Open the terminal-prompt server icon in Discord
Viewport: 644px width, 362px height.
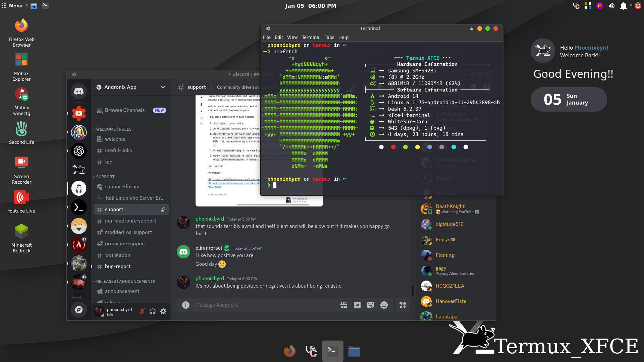[79, 207]
